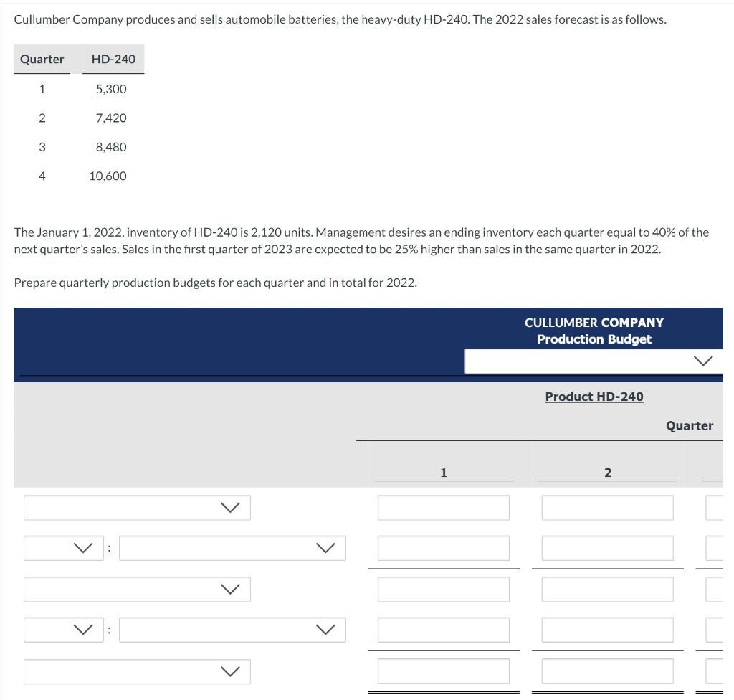Click the Quarter header of the sales table
The image size is (734, 700).
click(42, 59)
